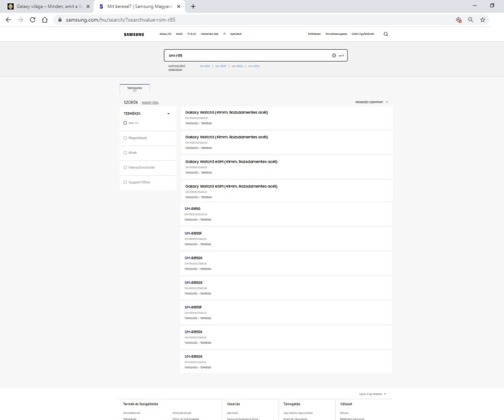Viewport: 504px width, 420px height.
Task: Open new browser tab with plus
Action: coord(193,6)
